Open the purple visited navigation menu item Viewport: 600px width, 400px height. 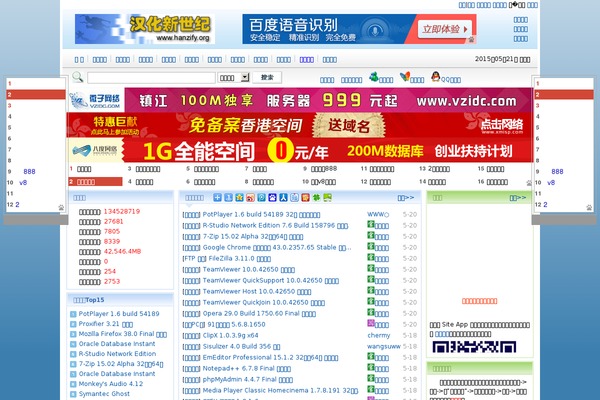point(307,60)
